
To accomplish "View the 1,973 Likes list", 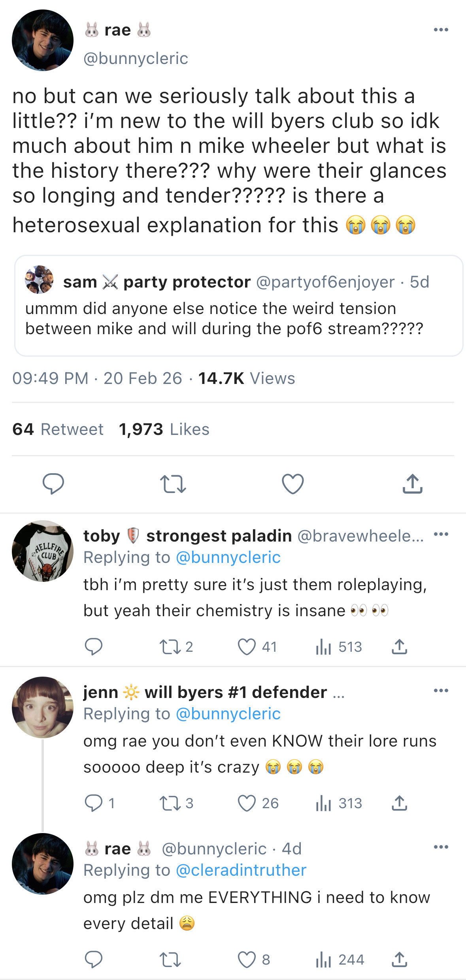I will point(164,429).
